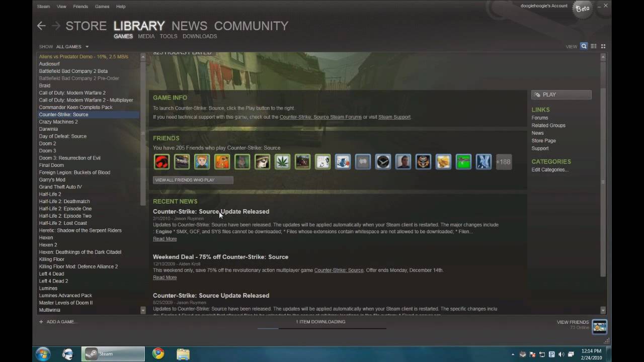The width and height of the screenshot is (644, 362).
Task: Switch library to detailed list view
Action: click(594, 46)
